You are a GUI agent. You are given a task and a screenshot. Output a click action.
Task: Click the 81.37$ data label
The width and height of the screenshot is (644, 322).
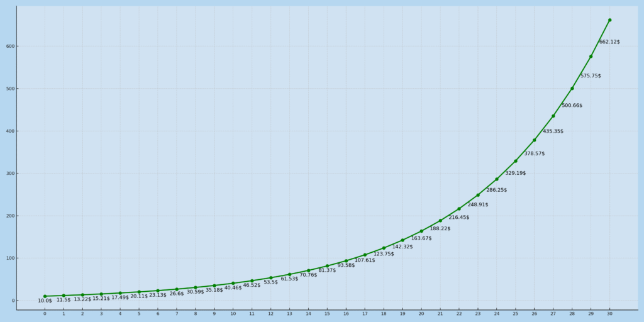(x=327, y=270)
